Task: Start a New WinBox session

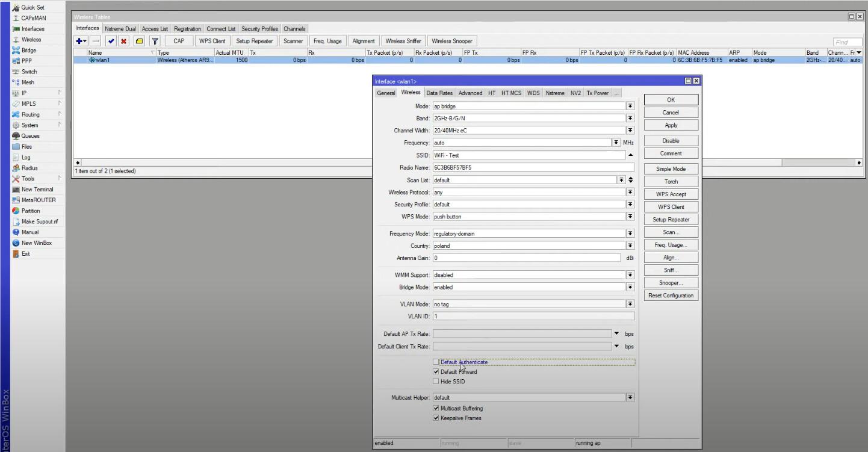Action: (x=36, y=243)
